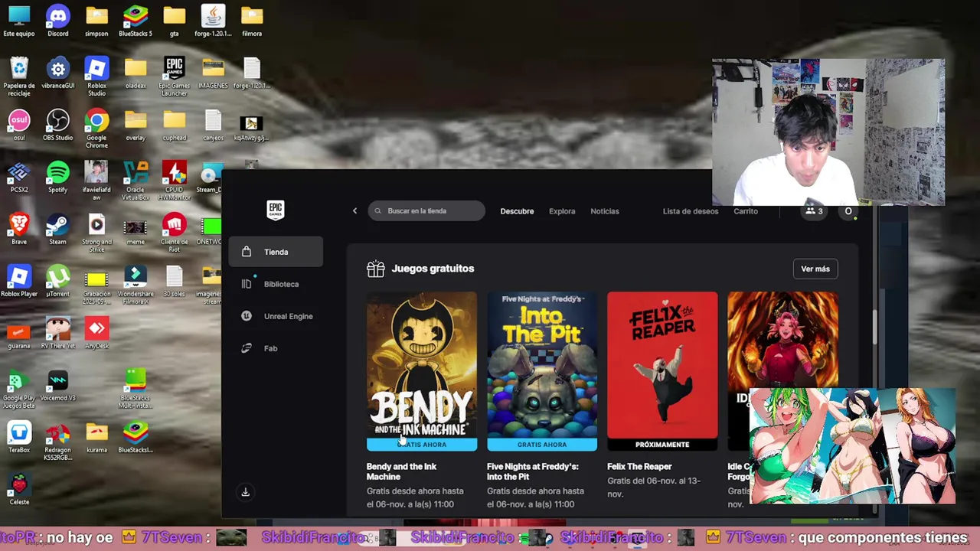Open Bendy and the Ink Machine cover

422,371
